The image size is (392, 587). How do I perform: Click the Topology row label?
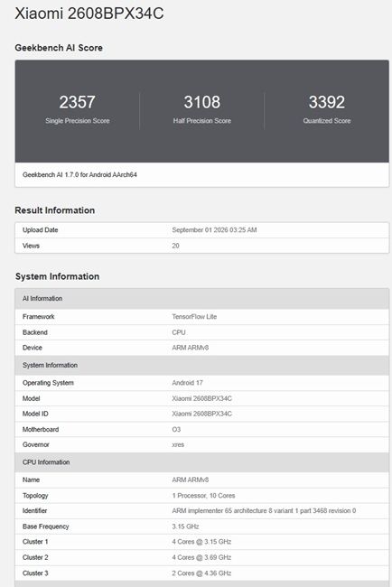point(35,495)
